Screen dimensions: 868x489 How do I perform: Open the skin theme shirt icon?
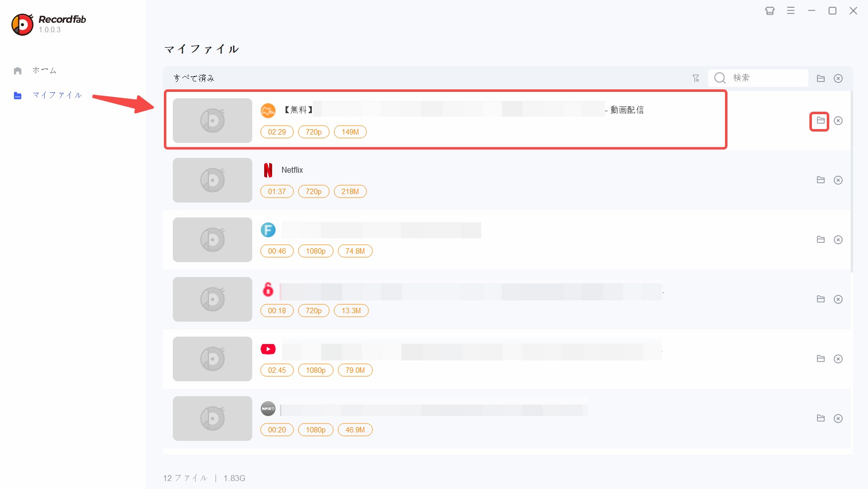(770, 11)
